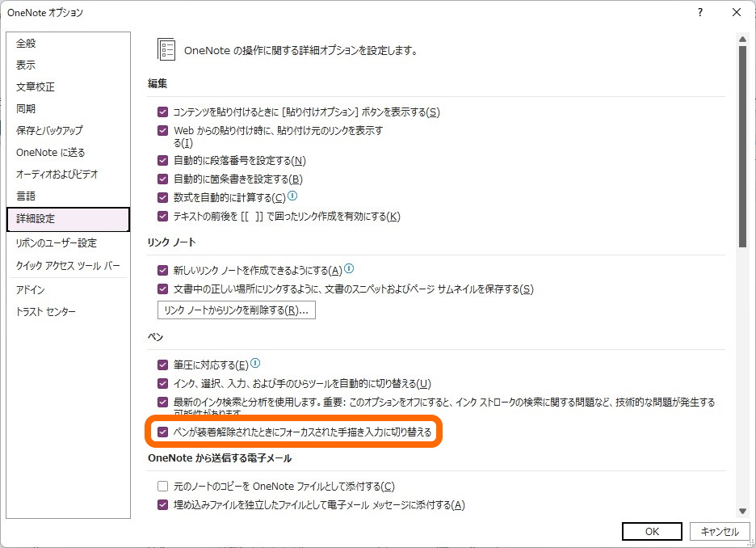The image size is (756, 548).
Task: Click the OneNote options page icon at the top
Action: pyautogui.click(x=166, y=48)
